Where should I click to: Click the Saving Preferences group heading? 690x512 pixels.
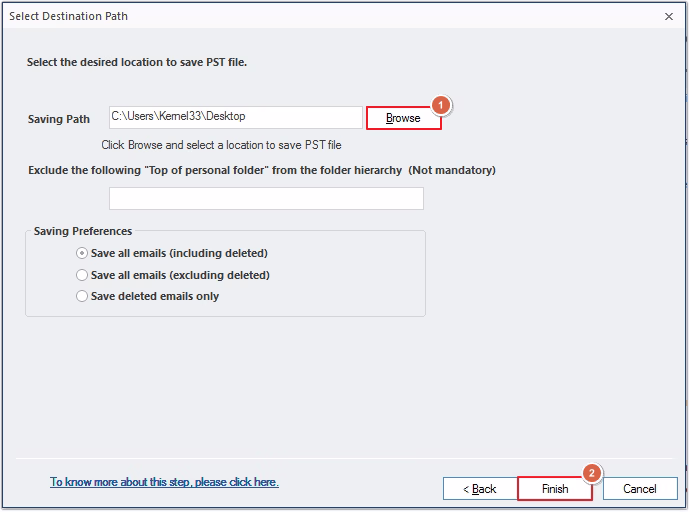tap(83, 231)
